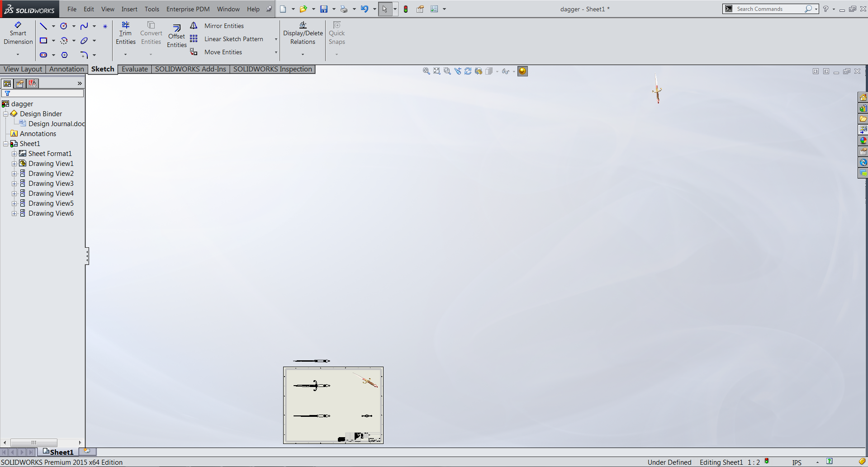This screenshot has height=467, width=868.
Task: Click the Zoom to Fit icon
Action: click(436, 71)
